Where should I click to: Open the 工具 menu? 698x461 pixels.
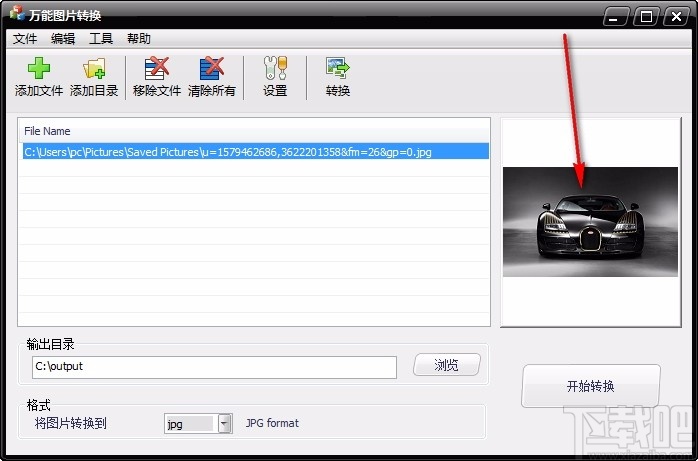click(x=101, y=39)
